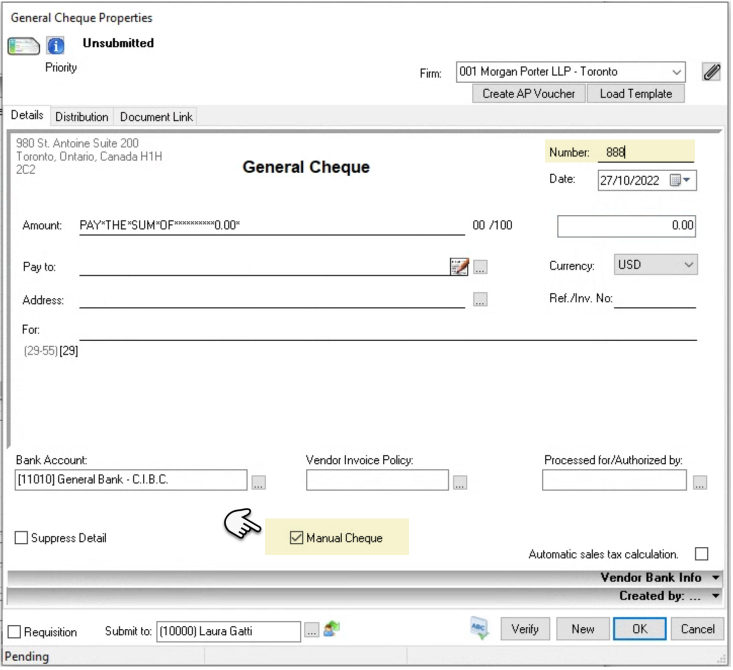Confirm with the OK button
733x670 pixels.
tap(640, 629)
